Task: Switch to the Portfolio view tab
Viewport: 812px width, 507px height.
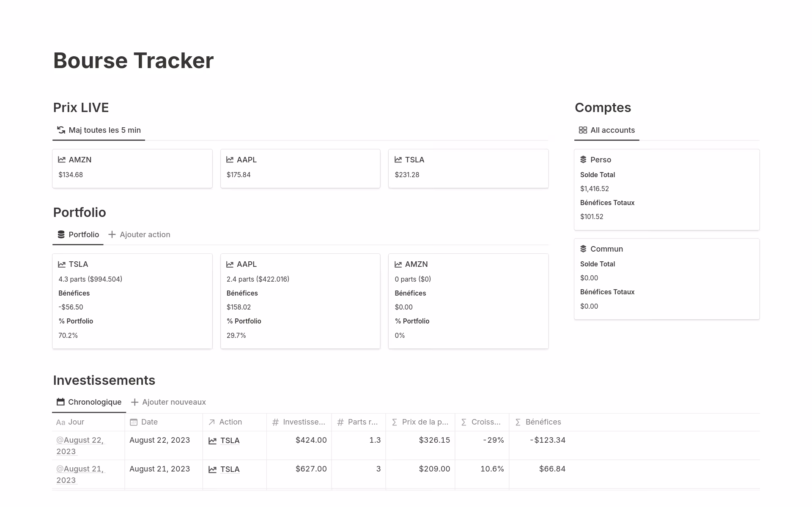Action: click(x=83, y=234)
